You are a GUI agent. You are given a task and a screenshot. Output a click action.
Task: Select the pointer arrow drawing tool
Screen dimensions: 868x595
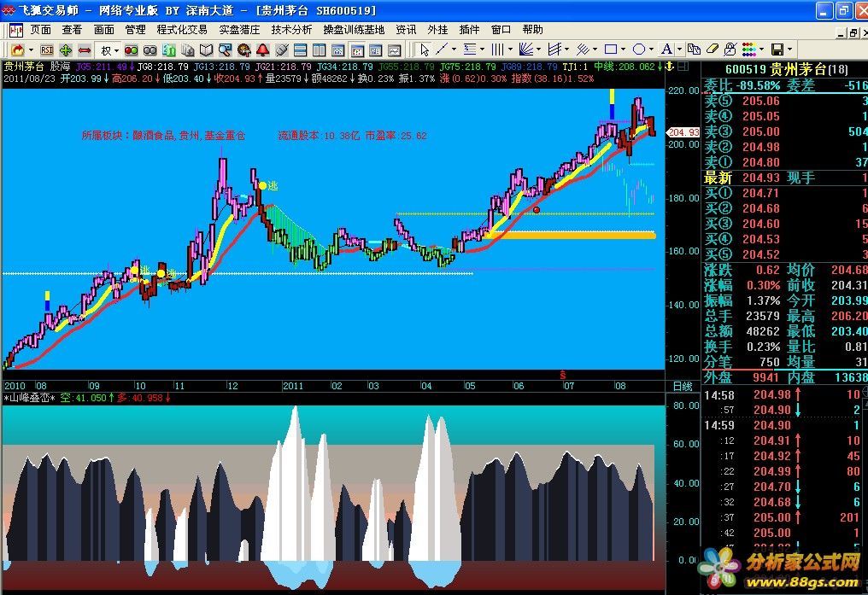pyautogui.click(x=425, y=50)
